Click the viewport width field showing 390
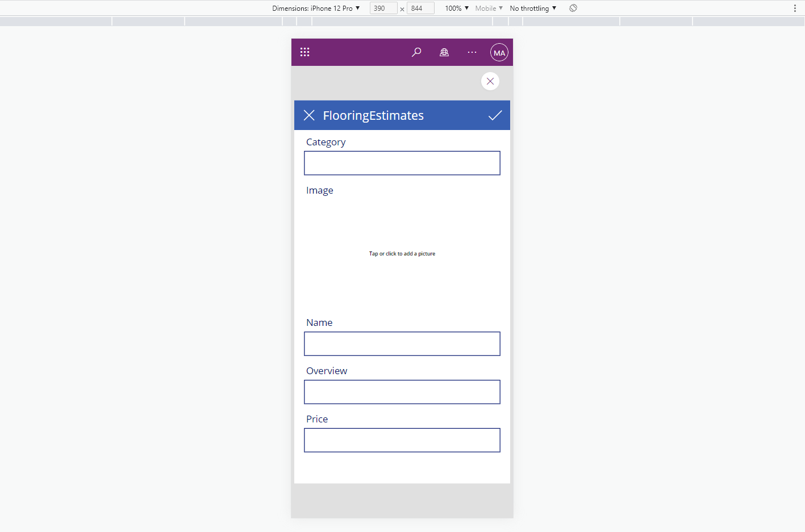 click(x=383, y=8)
